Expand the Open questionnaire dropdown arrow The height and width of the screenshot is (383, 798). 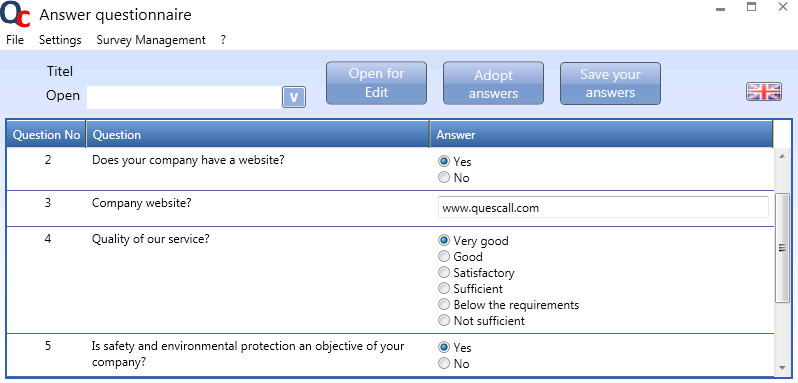[294, 97]
